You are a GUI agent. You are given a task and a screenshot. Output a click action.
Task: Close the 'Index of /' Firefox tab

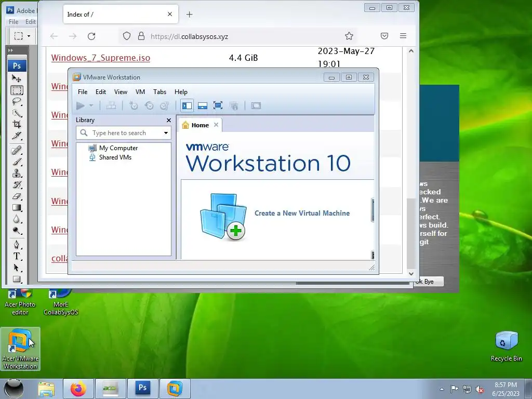[170, 14]
